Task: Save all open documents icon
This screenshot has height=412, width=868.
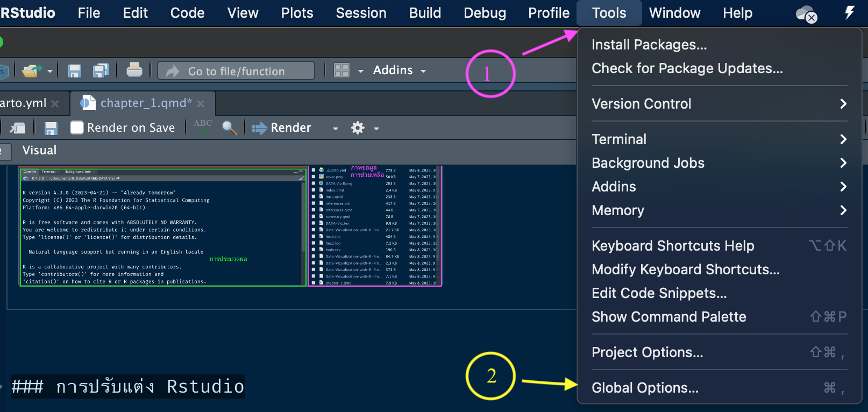Action: (101, 70)
